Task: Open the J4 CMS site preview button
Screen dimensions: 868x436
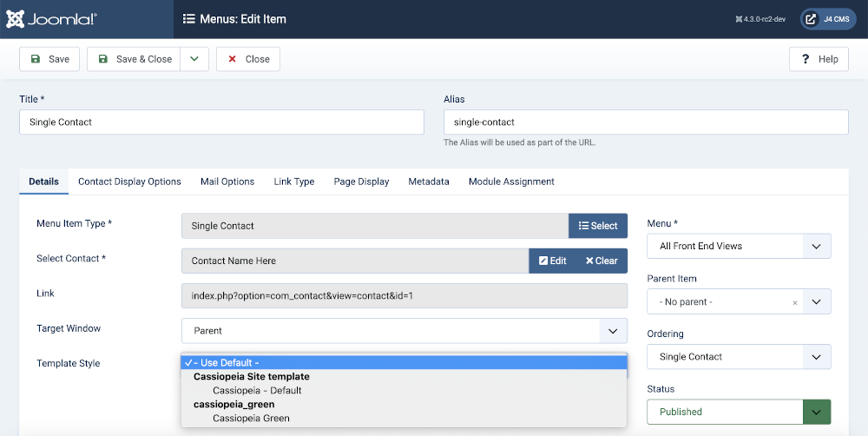Action: tap(828, 19)
